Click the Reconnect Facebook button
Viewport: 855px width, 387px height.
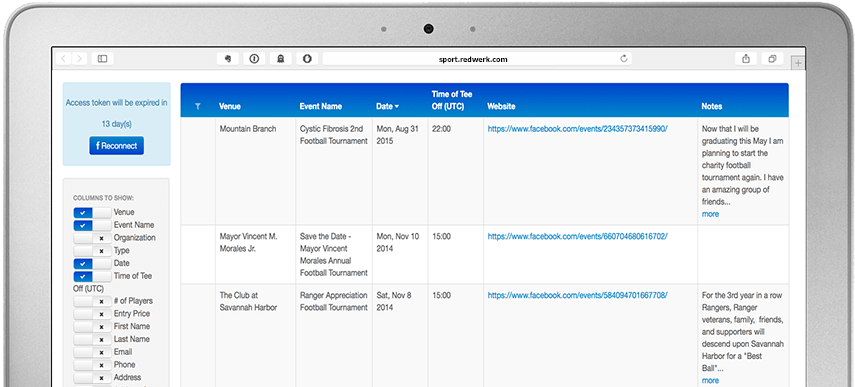coord(117,146)
